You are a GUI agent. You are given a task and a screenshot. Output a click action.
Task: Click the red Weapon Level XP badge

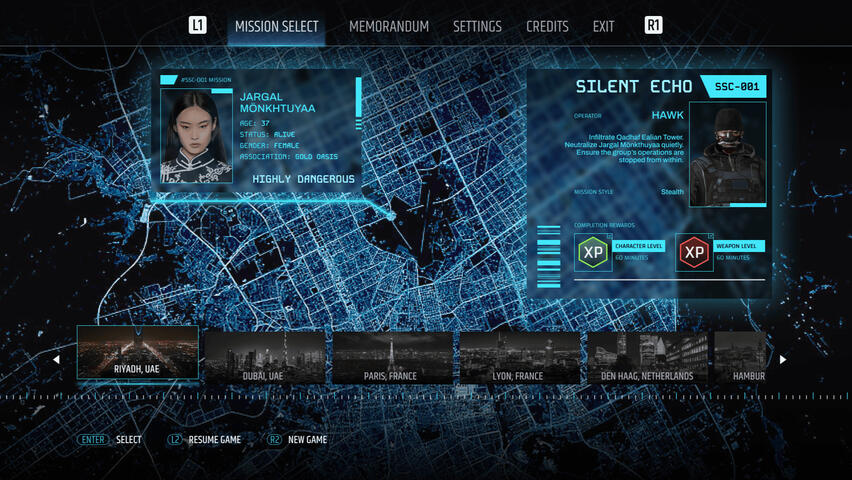694,253
